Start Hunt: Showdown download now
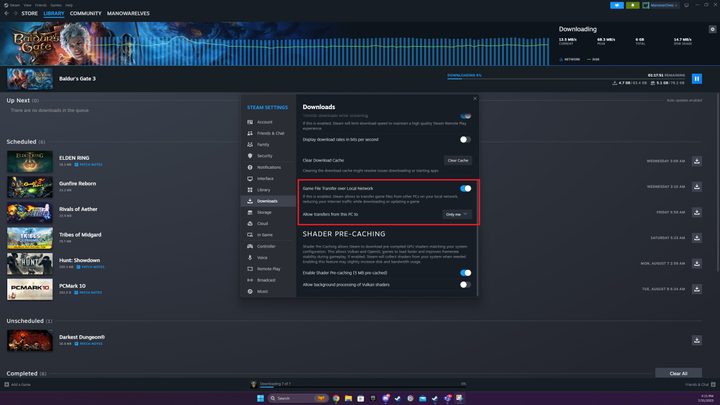This screenshot has height=405, width=720. (x=697, y=264)
